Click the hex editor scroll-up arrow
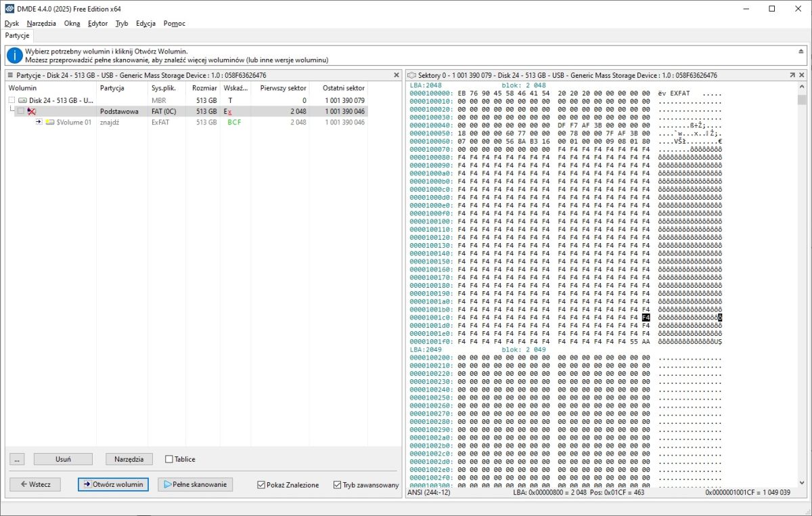Screen dimensions: 812x516 802,88
